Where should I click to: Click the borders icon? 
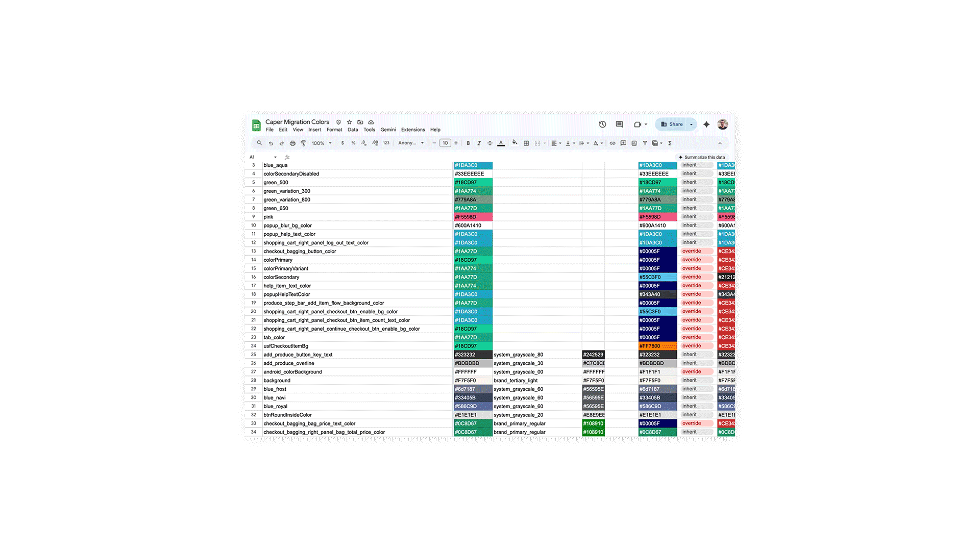[x=526, y=143]
